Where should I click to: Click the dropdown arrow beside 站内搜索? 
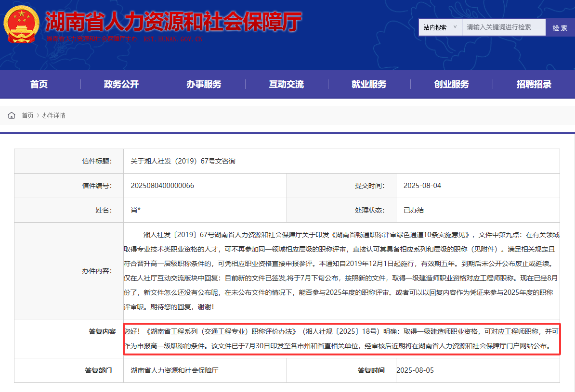click(455, 27)
